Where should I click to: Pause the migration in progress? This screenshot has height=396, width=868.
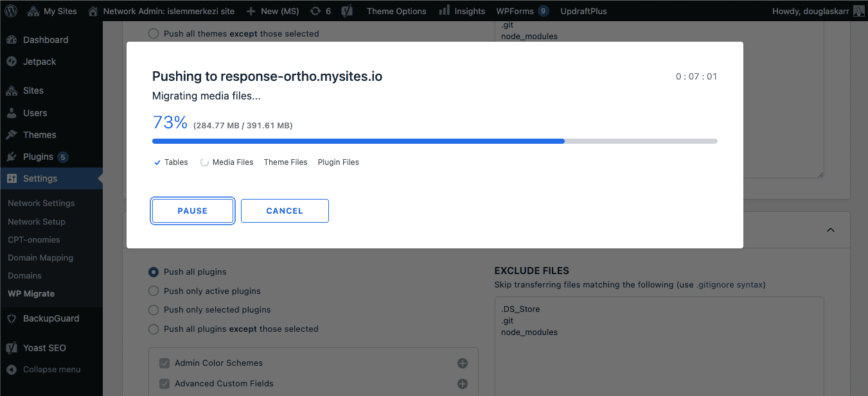pos(192,211)
